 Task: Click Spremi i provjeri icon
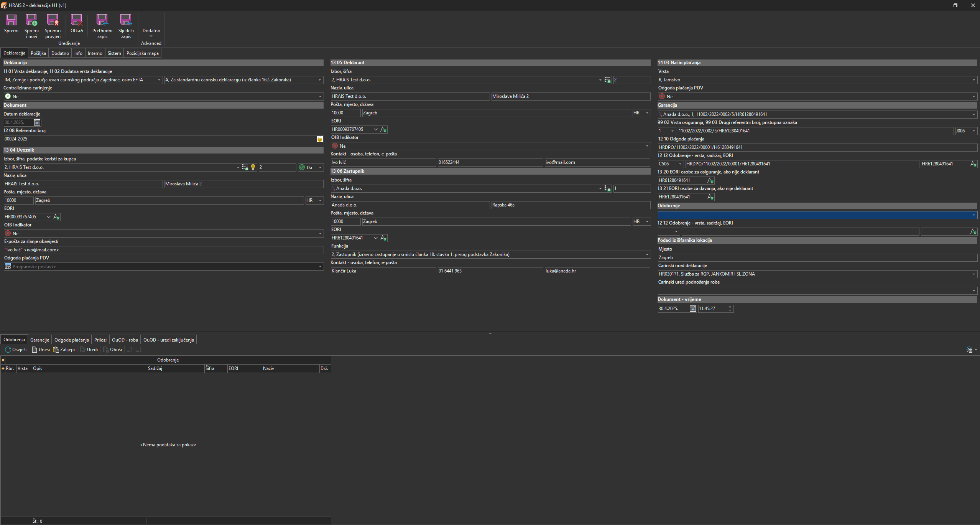[x=53, y=21]
